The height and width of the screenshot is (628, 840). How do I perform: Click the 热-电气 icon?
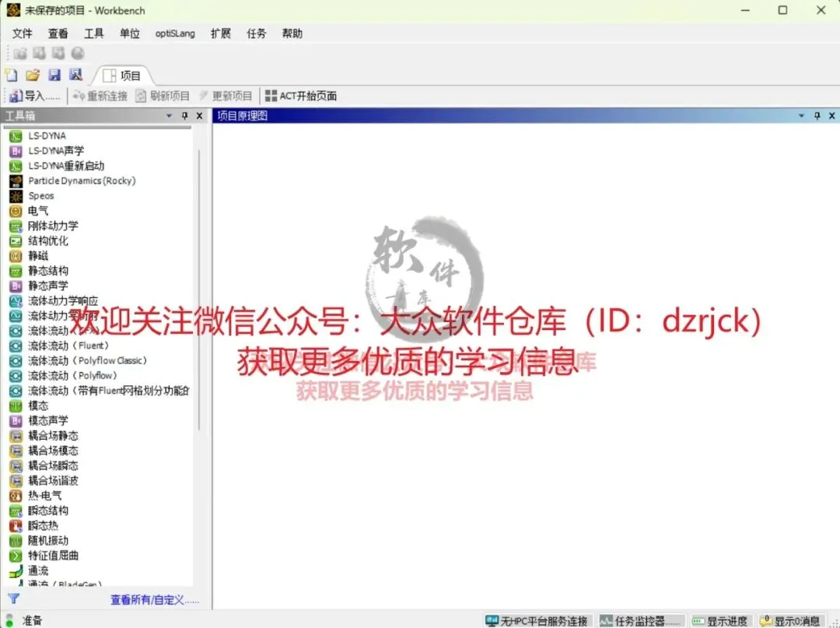tap(16, 496)
